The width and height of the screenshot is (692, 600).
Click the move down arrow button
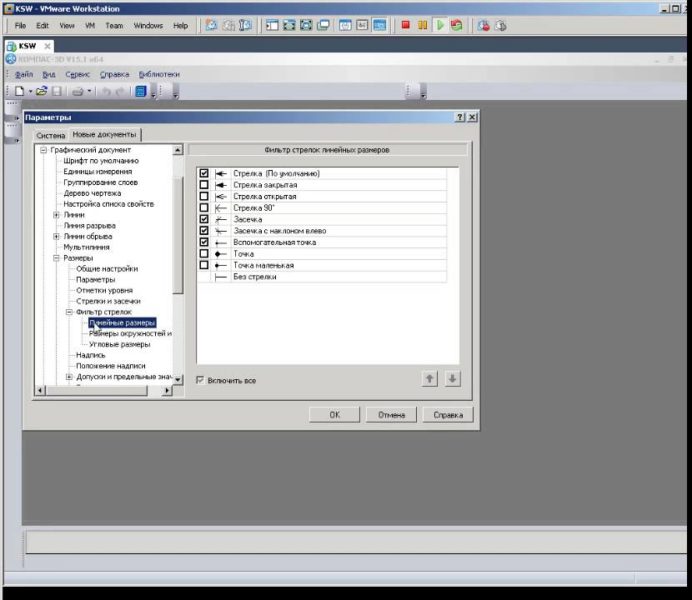pyautogui.click(x=452, y=379)
